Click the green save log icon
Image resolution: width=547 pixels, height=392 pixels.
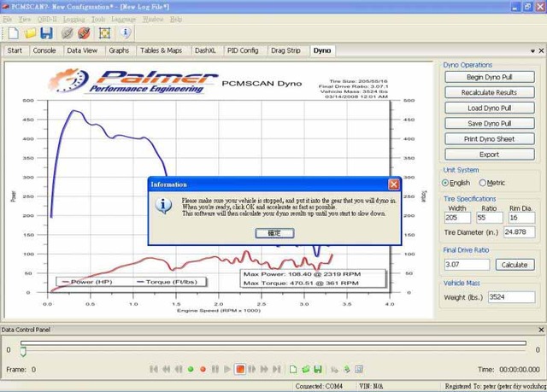[x=318, y=369]
